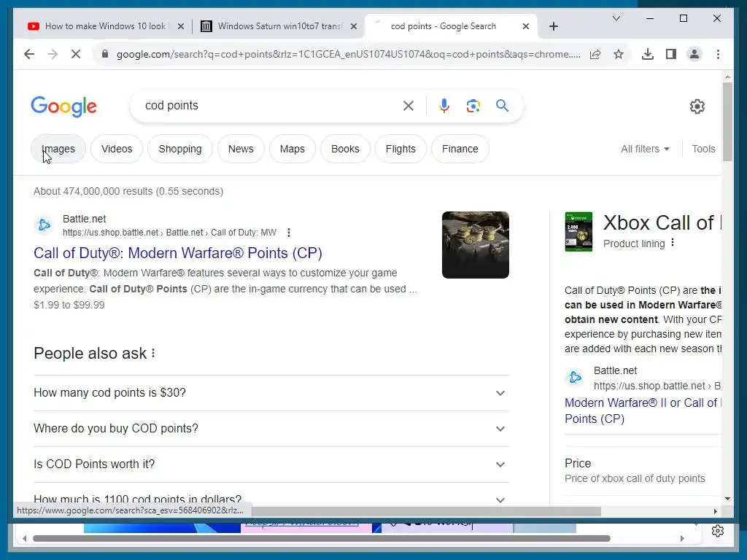The width and height of the screenshot is (747, 560).
Task: Filter results by News
Action: 241,149
